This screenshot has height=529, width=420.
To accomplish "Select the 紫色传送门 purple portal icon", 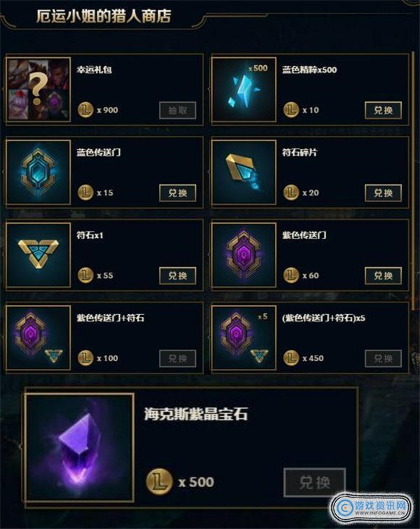I will click(244, 255).
